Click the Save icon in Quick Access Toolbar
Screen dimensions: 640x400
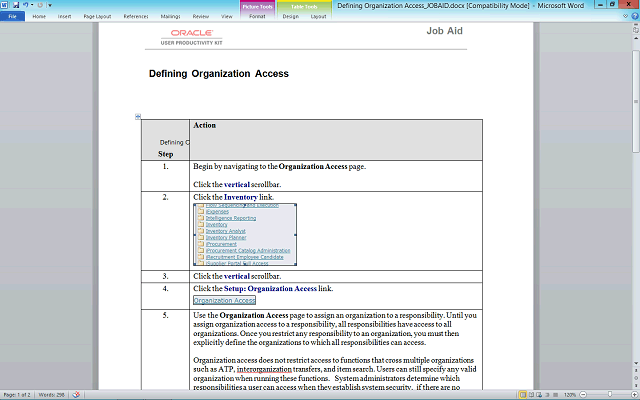coord(17,5)
